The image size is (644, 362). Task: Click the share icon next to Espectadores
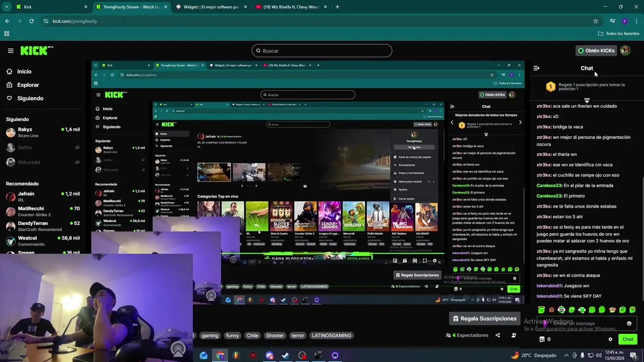coord(498,335)
